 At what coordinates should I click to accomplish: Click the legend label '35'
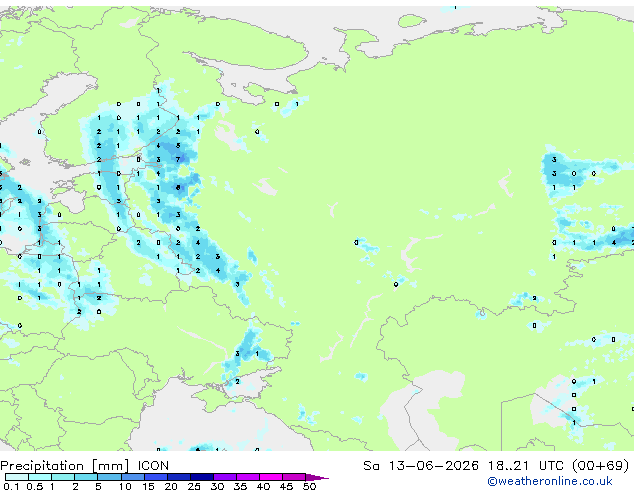(240, 486)
